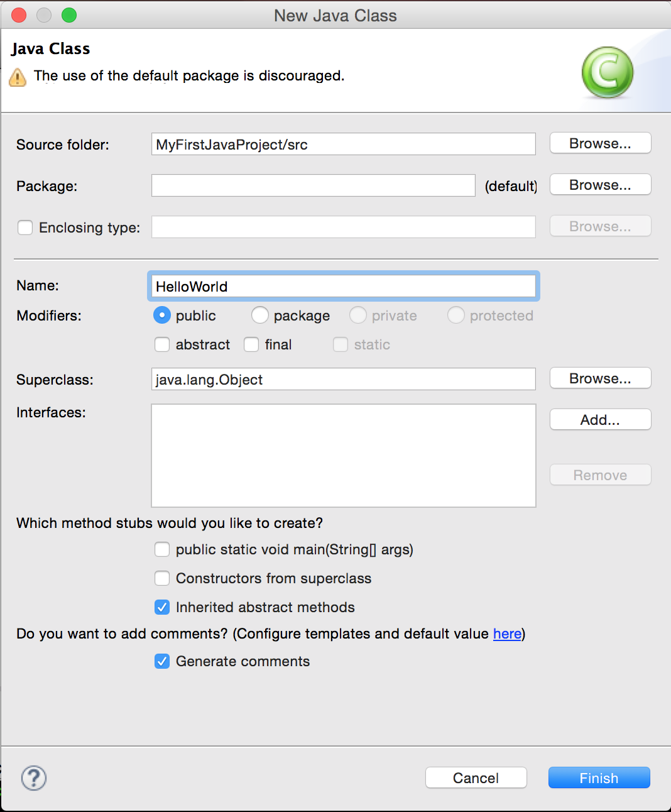
Task: Click inside the Interfaces list box
Action: [344, 456]
